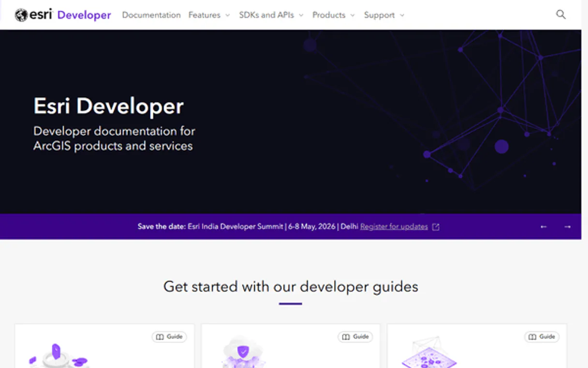Click the Guide badge on the right card

(x=542, y=337)
